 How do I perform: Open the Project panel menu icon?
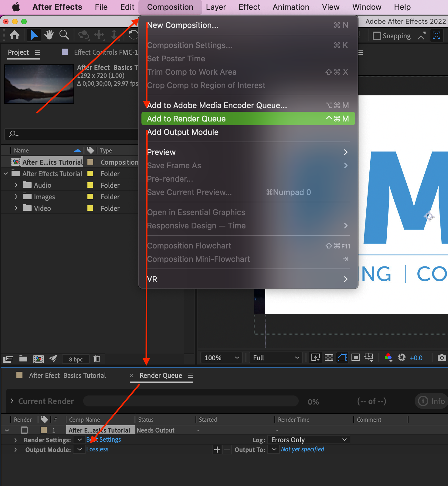click(x=38, y=53)
